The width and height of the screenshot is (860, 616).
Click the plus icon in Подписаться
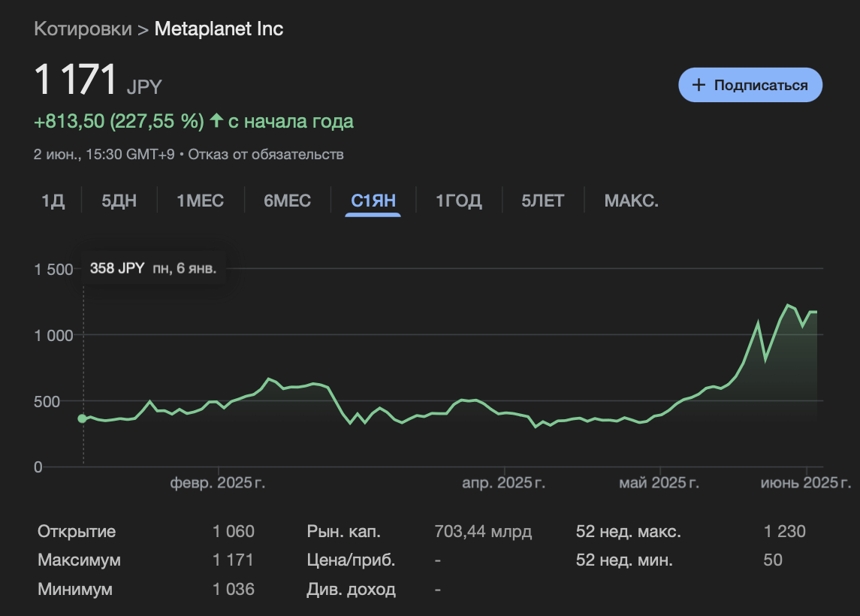699,85
